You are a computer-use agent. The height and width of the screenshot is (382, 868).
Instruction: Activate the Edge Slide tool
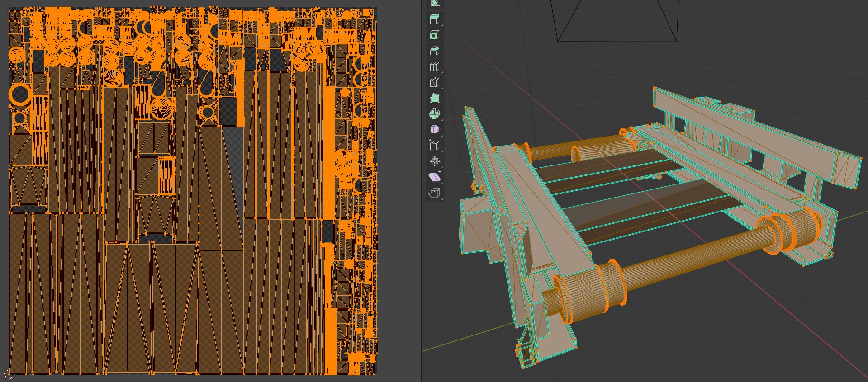tap(435, 146)
